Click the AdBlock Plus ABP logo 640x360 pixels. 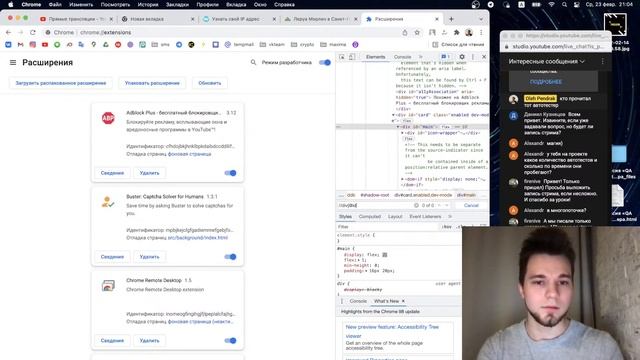pyautogui.click(x=108, y=118)
